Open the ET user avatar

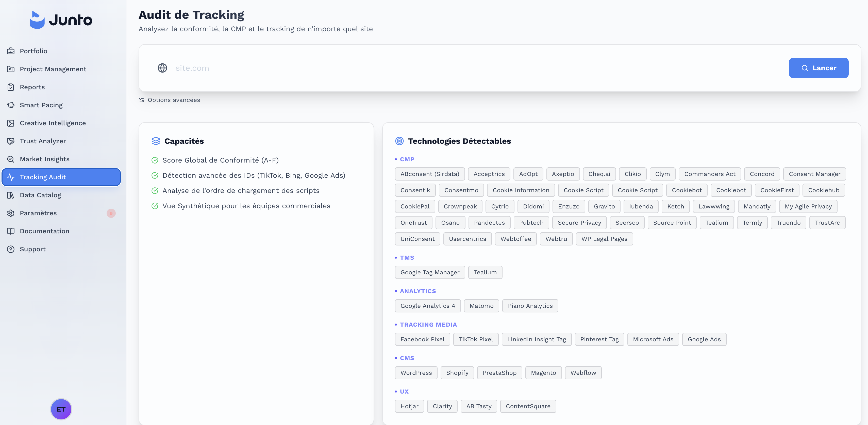pos(61,409)
